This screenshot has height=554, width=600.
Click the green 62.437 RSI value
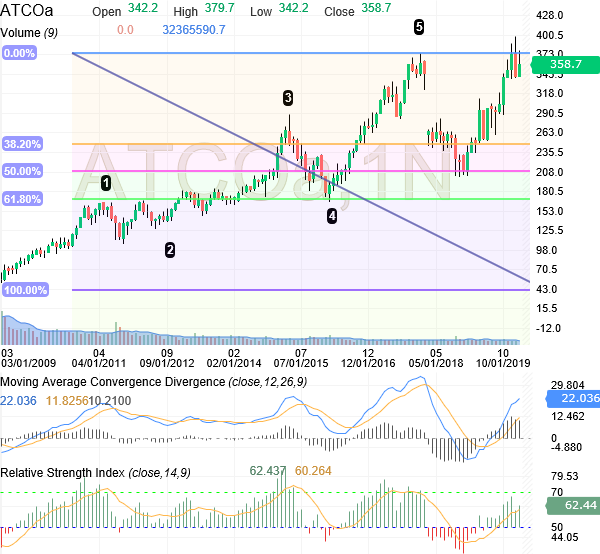coord(267,471)
